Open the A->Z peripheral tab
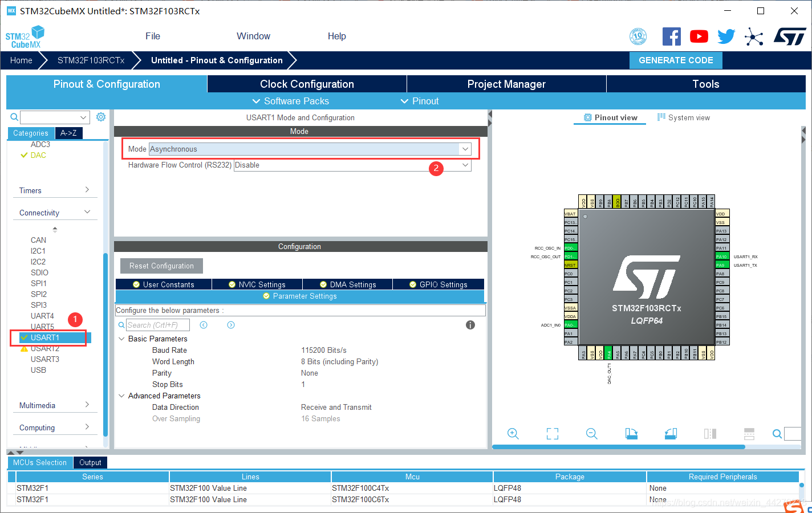The width and height of the screenshot is (812, 513). pyautogui.click(x=68, y=133)
